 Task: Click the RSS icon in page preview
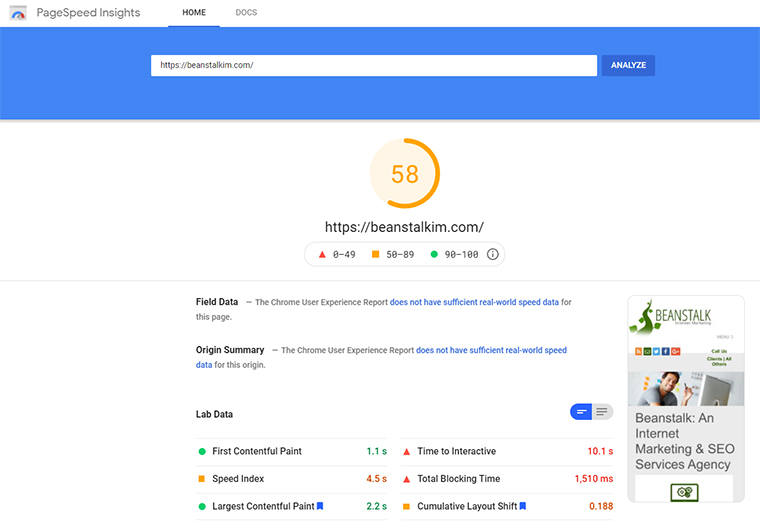click(638, 352)
